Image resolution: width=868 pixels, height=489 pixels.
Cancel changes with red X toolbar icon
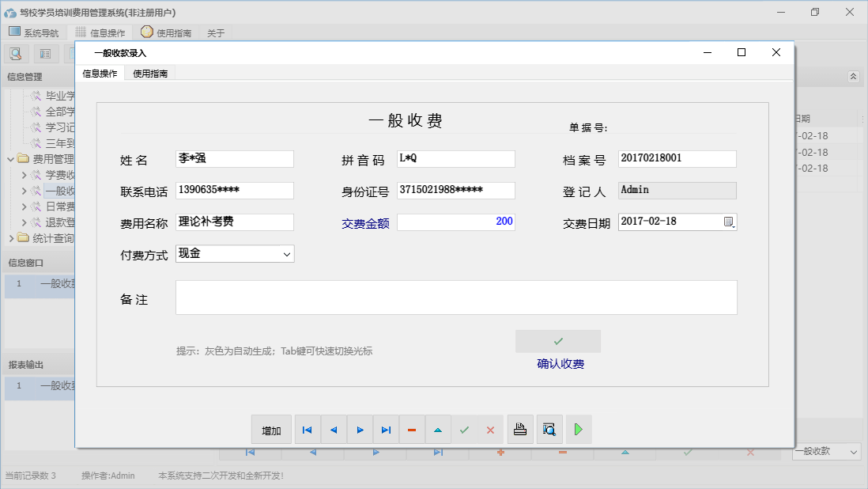(x=490, y=429)
